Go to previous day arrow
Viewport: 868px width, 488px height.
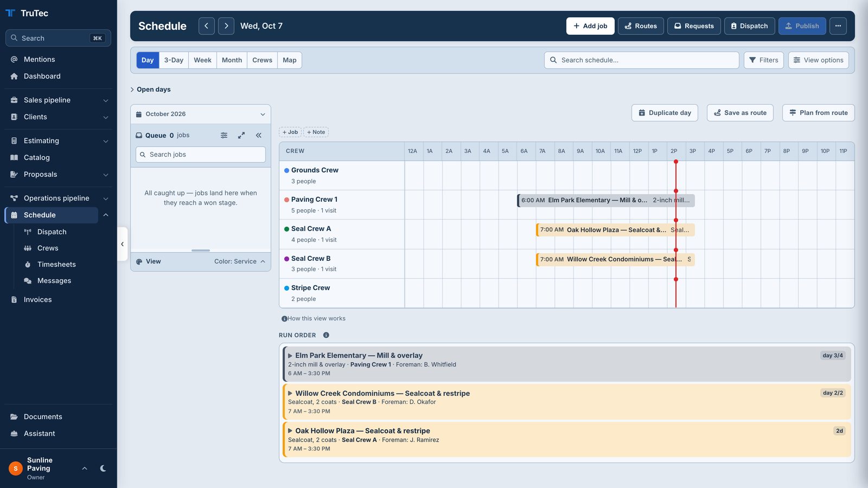click(206, 26)
